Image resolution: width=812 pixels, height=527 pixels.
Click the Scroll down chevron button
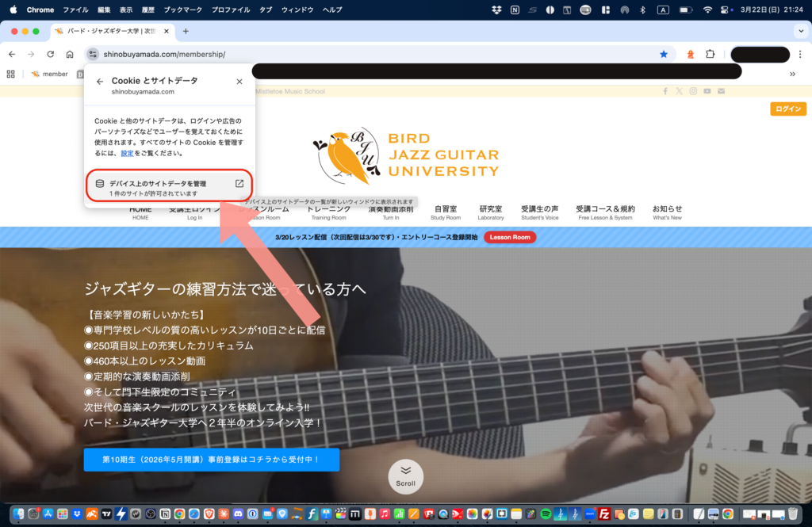point(405,475)
